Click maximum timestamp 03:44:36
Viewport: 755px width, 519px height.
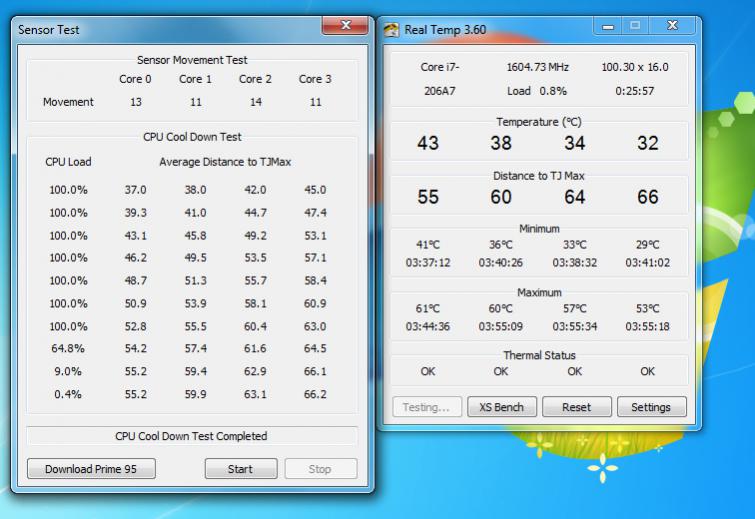pos(428,326)
